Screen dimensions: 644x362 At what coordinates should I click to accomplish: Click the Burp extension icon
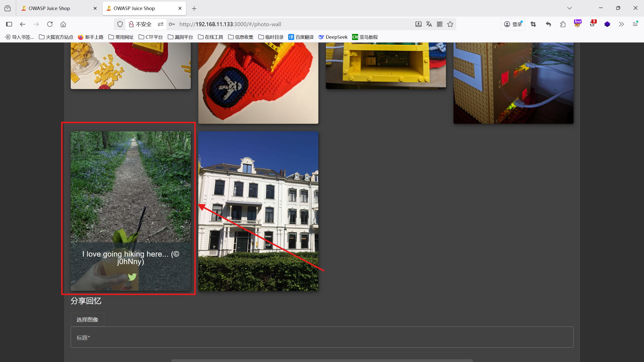[578, 24]
